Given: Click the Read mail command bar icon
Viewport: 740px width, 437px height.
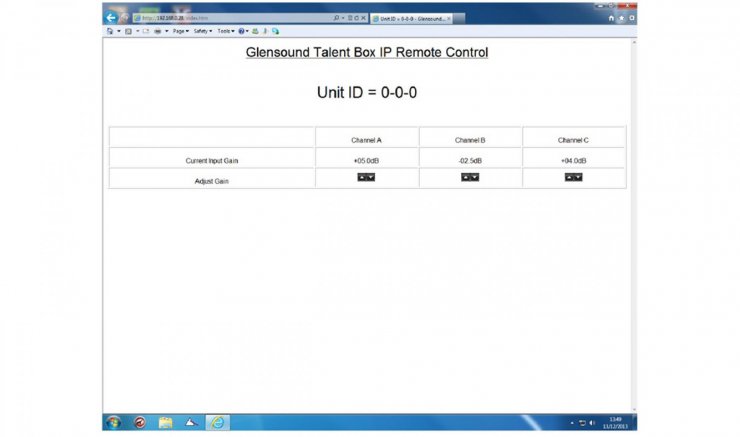Looking at the screenshot, I should coord(146,31).
